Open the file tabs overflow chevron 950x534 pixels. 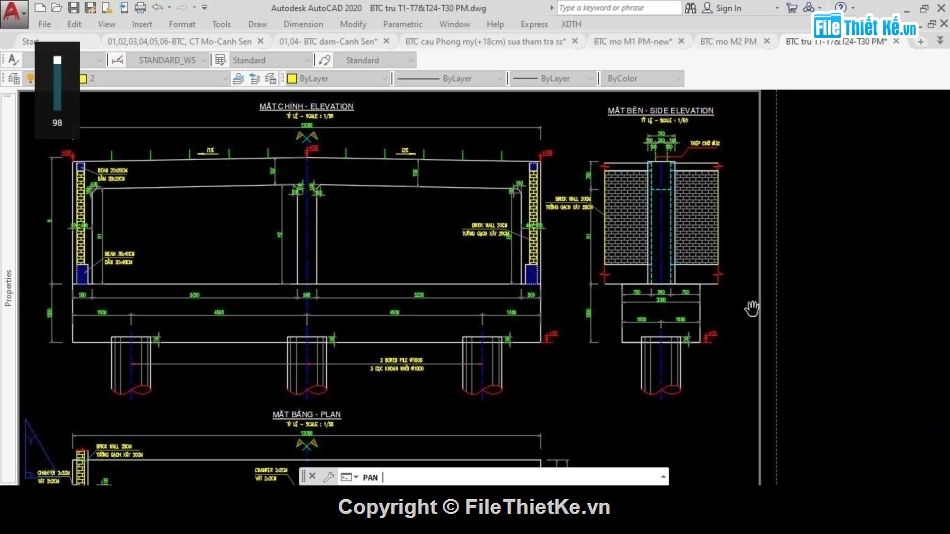point(940,41)
